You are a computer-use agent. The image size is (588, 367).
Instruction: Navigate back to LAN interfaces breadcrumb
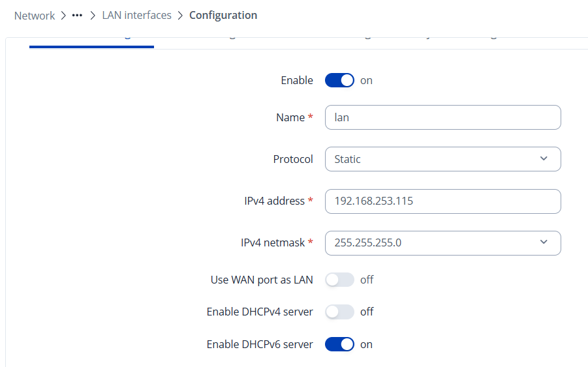pyautogui.click(x=136, y=15)
